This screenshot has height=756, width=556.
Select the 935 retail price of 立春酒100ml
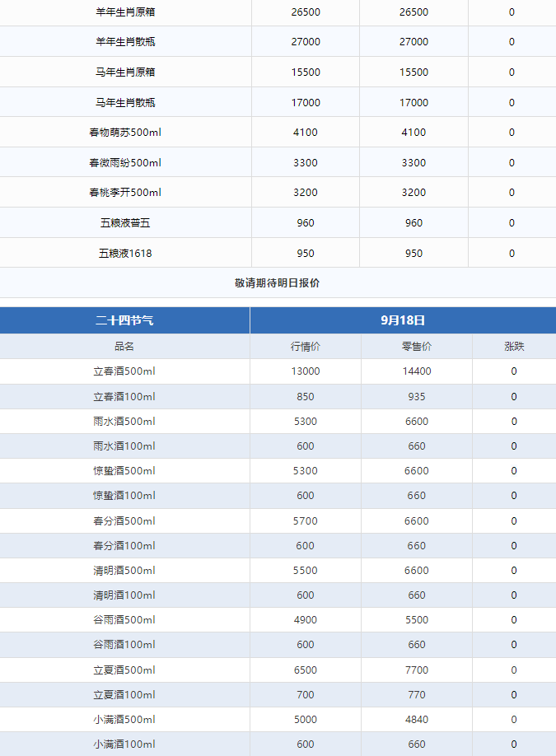tap(417, 397)
